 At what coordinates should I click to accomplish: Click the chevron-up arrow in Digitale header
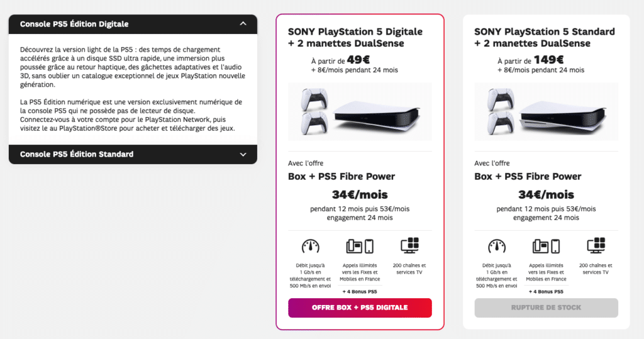pyautogui.click(x=243, y=24)
